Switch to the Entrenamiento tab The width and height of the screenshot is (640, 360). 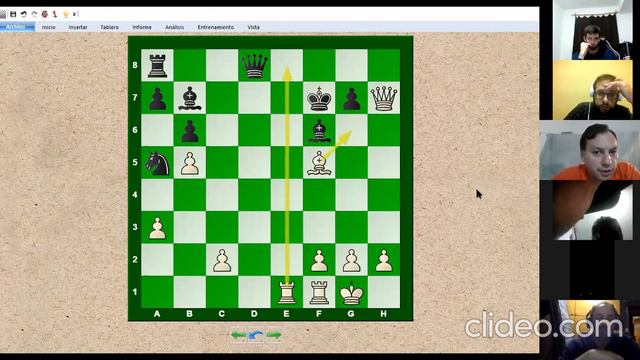click(x=216, y=27)
